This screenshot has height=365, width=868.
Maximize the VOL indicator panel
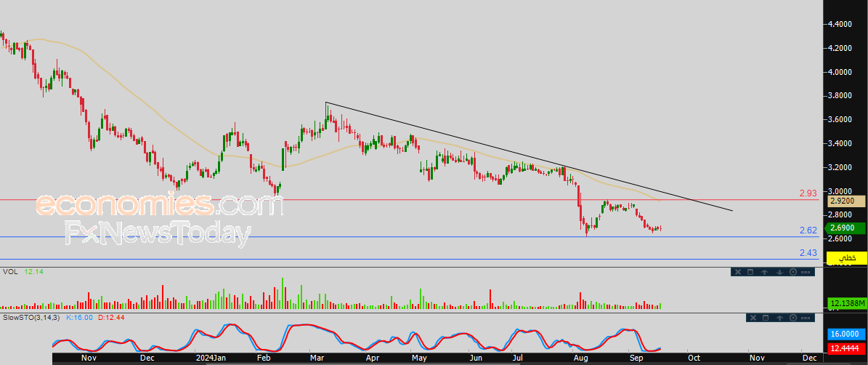(x=750, y=272)
